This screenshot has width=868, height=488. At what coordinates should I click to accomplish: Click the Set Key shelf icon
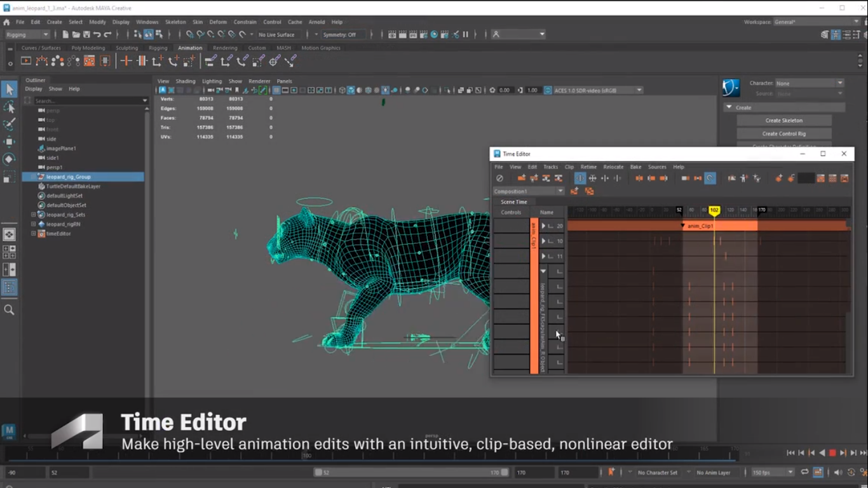pyautogui.click(x=126, y=61)
